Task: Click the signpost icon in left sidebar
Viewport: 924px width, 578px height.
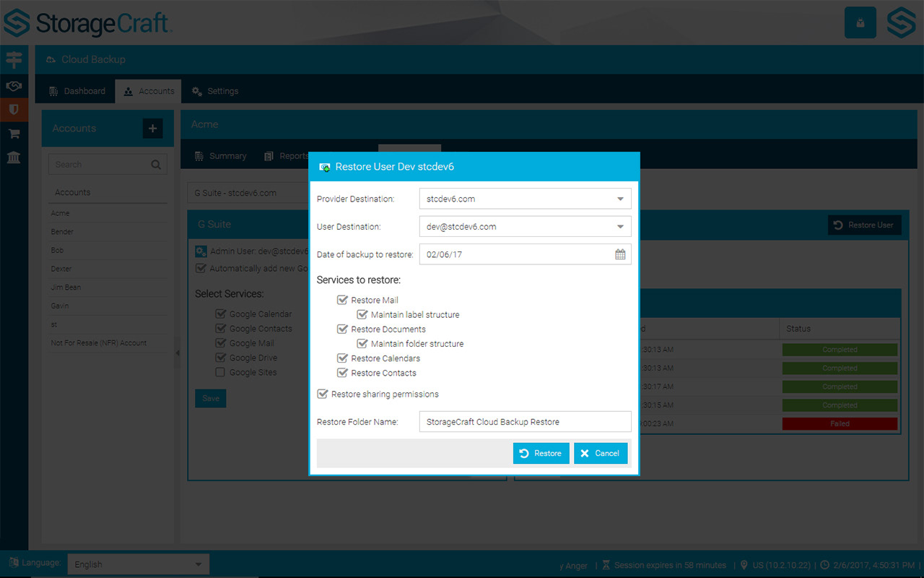Action: click(x=14, y=60)
